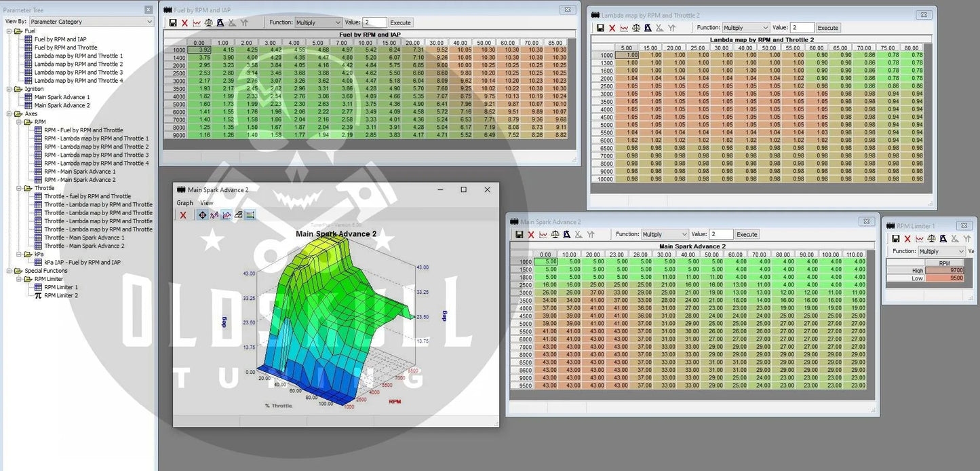Click Execute button in Lambda map window
This screenshot has width=980, height=471.
coord(827,28)
